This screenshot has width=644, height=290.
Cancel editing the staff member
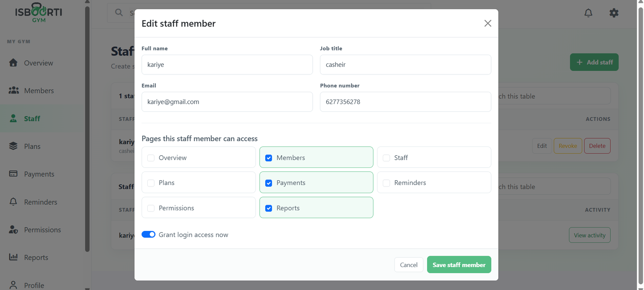[x=409, y=265]
